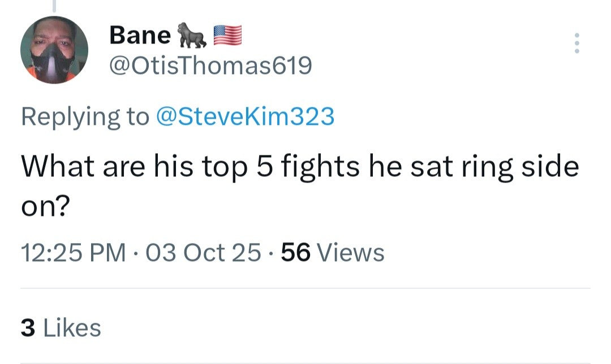Open Bane's masked profile avatar
Viewport: 611px width, 364px height.
[54, 50]
